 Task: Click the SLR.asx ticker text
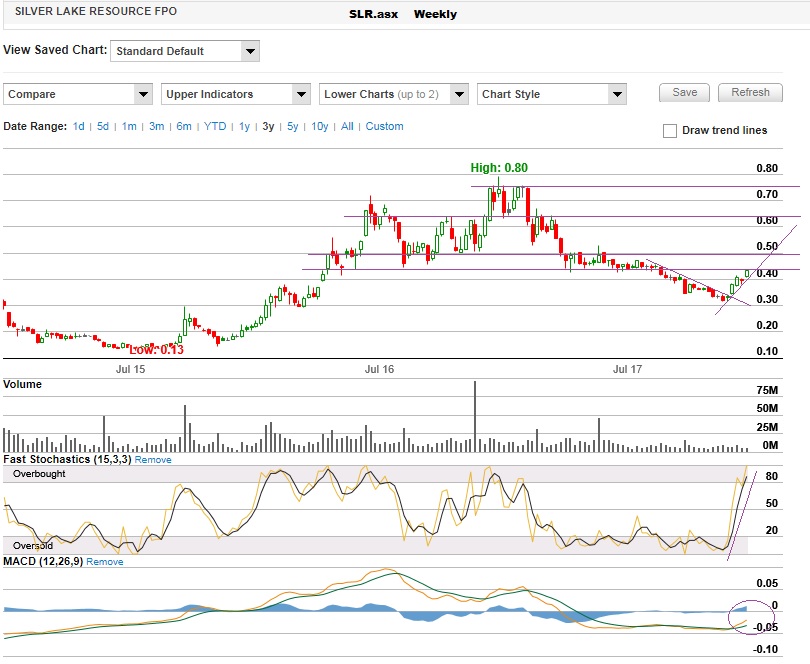click(x=373, y=14)
